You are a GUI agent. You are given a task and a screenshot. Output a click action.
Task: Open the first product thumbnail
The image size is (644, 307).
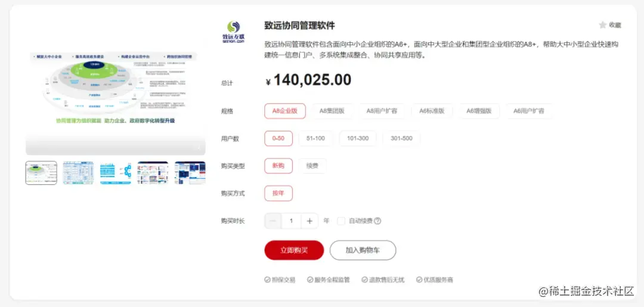(41, 173)
